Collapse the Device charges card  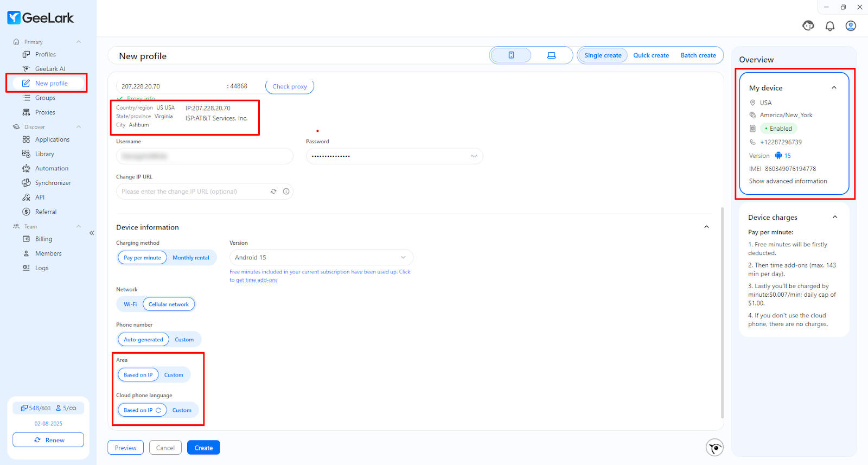pyautogui.click(x=835, y=217)
